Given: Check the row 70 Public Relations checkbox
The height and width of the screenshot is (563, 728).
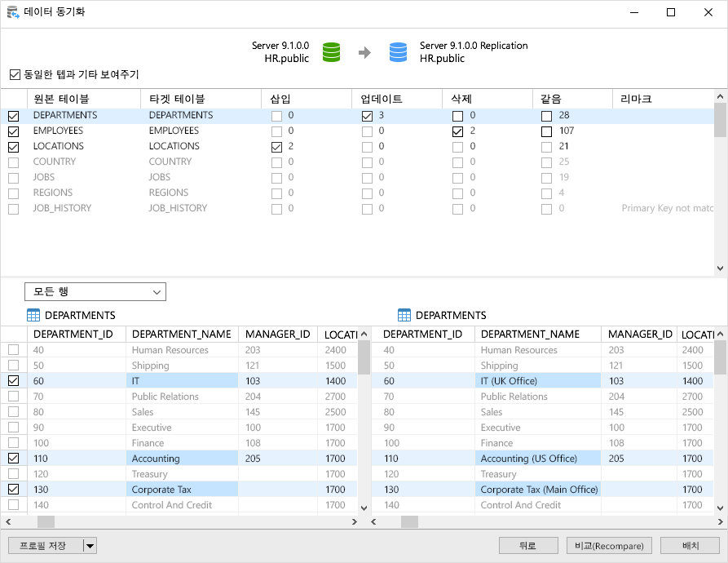Looking at the screenshot, I should (12, 396).
